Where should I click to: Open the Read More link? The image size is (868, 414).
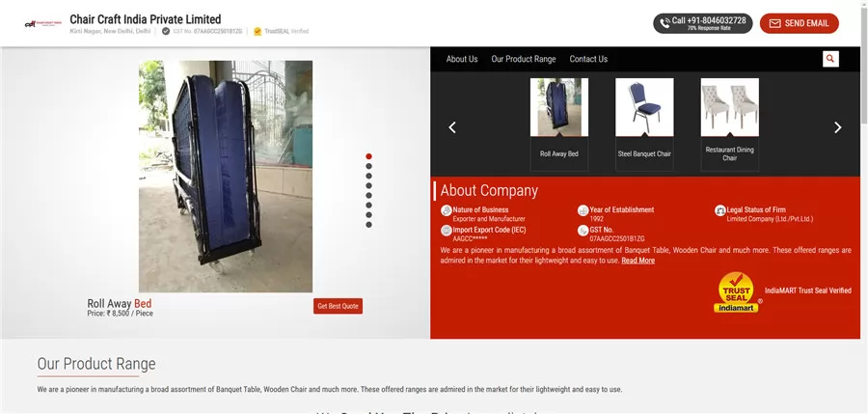coord(637,261)
